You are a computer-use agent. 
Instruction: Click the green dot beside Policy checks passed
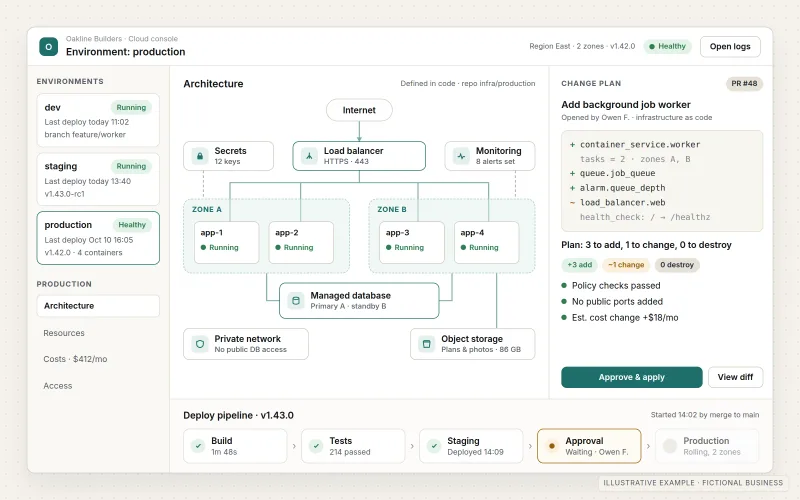coord(564,286)
